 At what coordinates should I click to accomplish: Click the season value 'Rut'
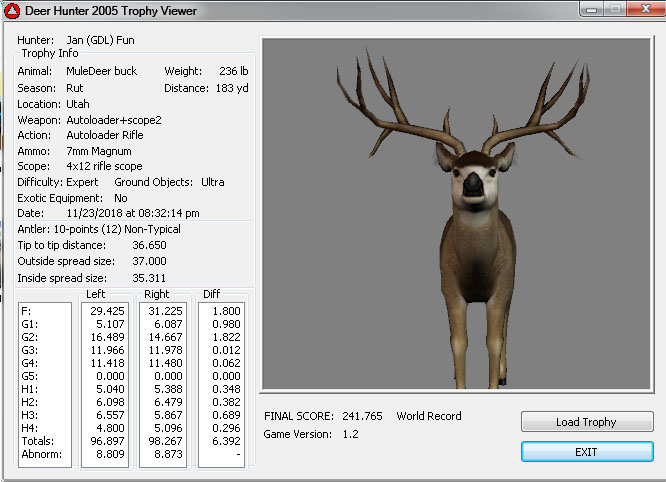point(75,88)
